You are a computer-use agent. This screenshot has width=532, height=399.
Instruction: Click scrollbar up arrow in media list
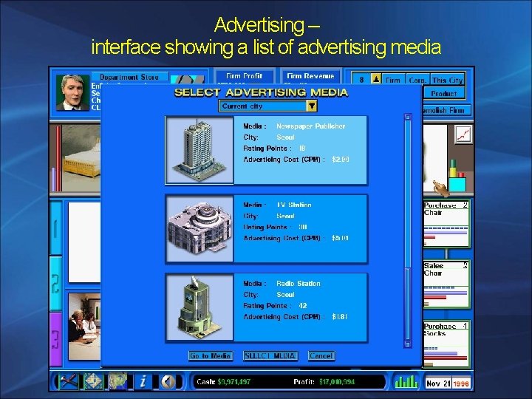(408, 117)
